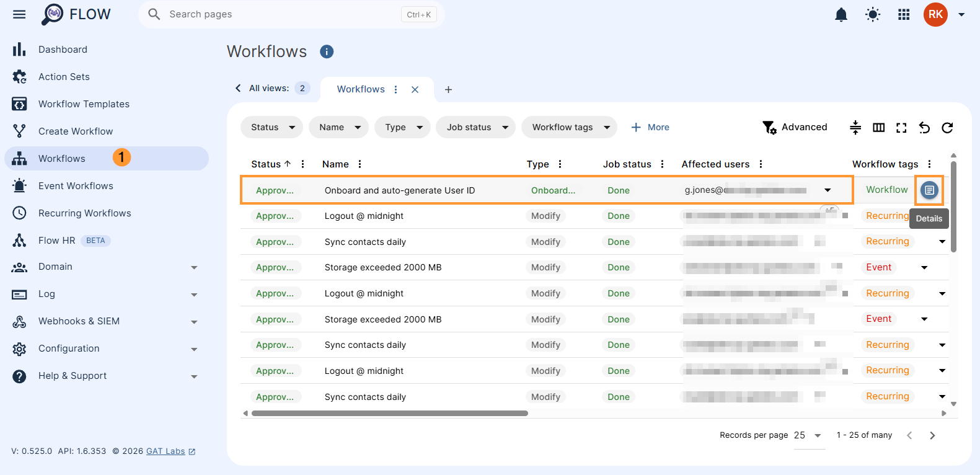Sort by Status column header
Image resolution: width=980 pixels, height=475 pixels.
(x=271, y=164)
